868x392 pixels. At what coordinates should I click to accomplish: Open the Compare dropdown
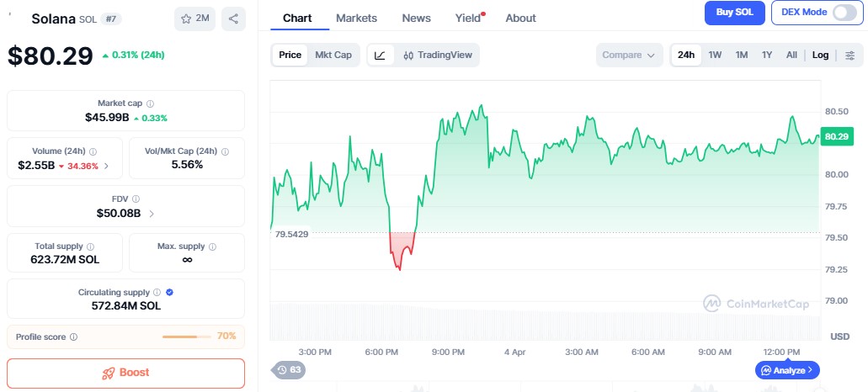tap(628, 56)
